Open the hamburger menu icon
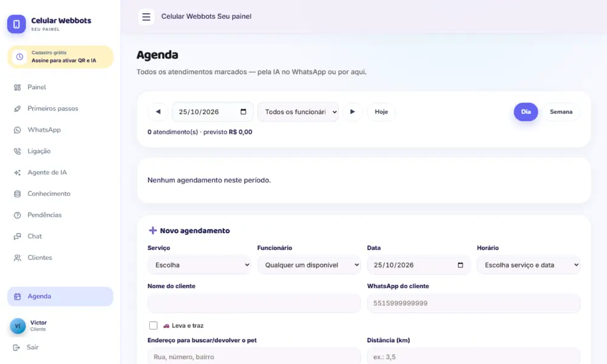This screenshot has height=364, width=607. (x=146, y=16)
